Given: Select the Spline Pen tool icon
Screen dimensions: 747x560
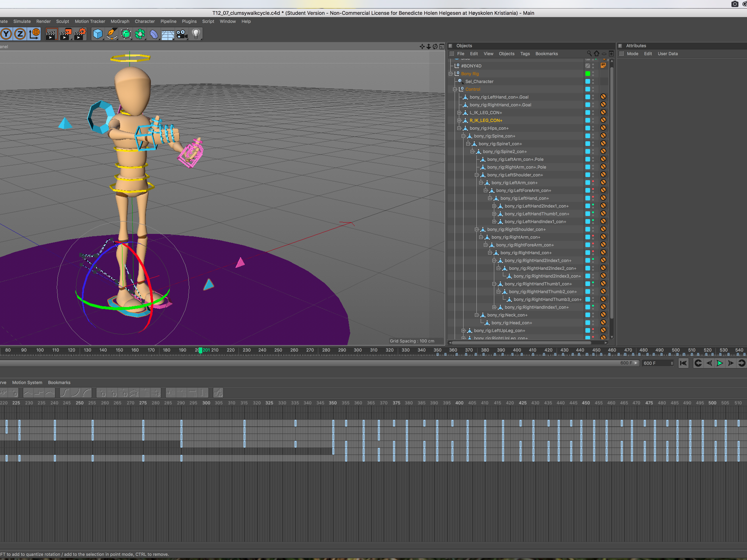Looking at the screenshot, I should click(112, 34).
